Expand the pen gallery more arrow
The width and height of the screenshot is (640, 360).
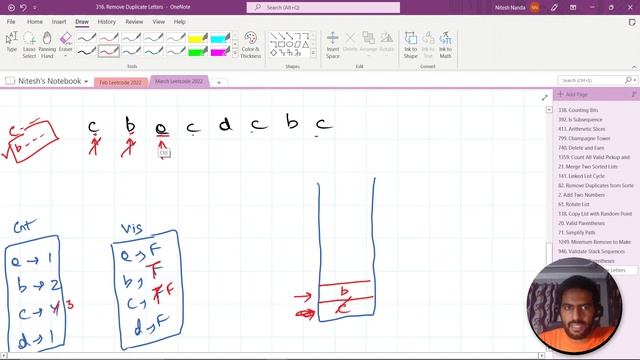pos(235,53)
